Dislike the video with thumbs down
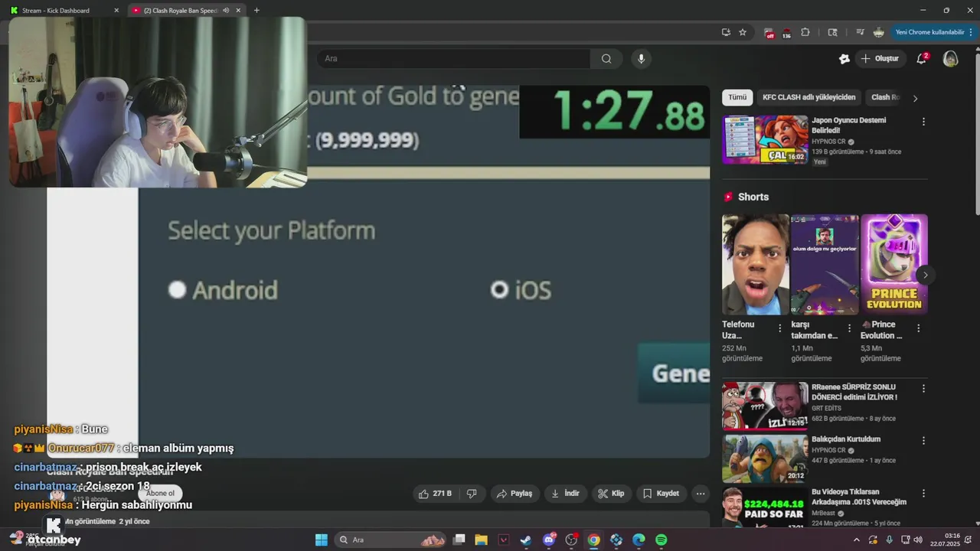The height and width of the screenshot is (551, 980). 472,494
